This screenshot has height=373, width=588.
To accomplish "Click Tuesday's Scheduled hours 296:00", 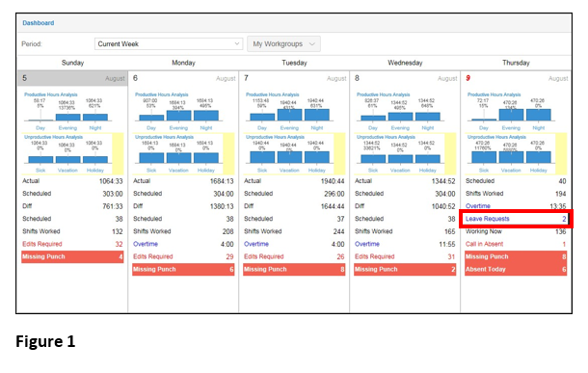I will (x=334, y=194).
